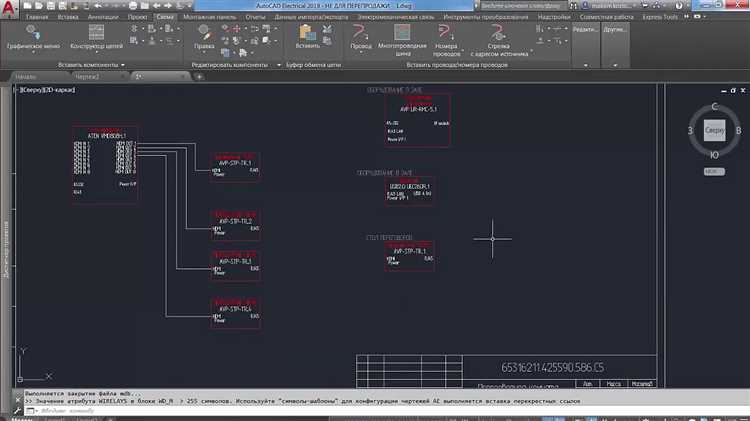Screen dimensions: 750x421
Task: Click the previous project drawing arrow icon
Action: click(156, 6)
